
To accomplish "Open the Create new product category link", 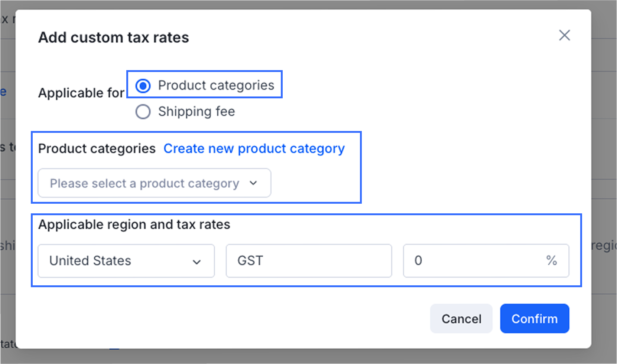I will pyautogui.click(x=254, y=149).
